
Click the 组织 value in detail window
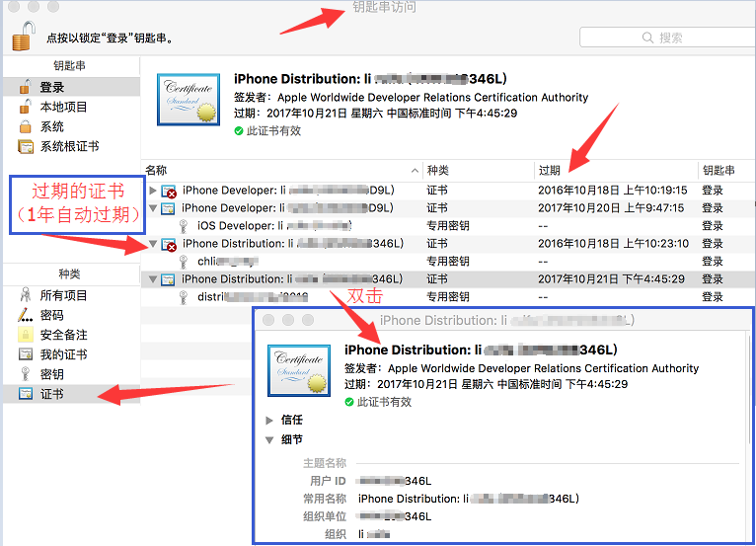[x=374, y=534]
